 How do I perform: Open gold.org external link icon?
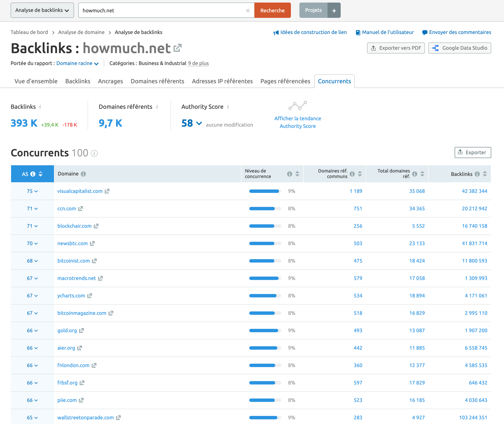[81, 331]
